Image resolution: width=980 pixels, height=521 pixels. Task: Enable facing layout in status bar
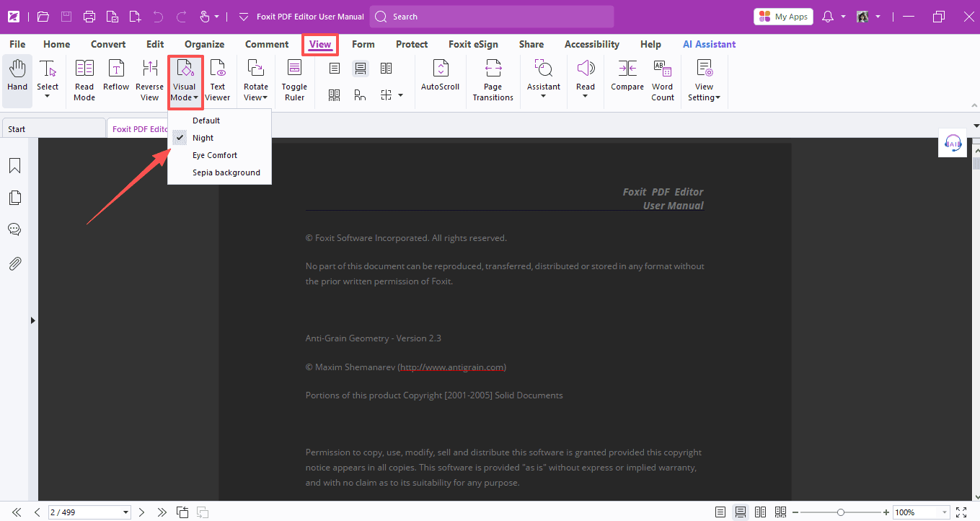point(761,512)
